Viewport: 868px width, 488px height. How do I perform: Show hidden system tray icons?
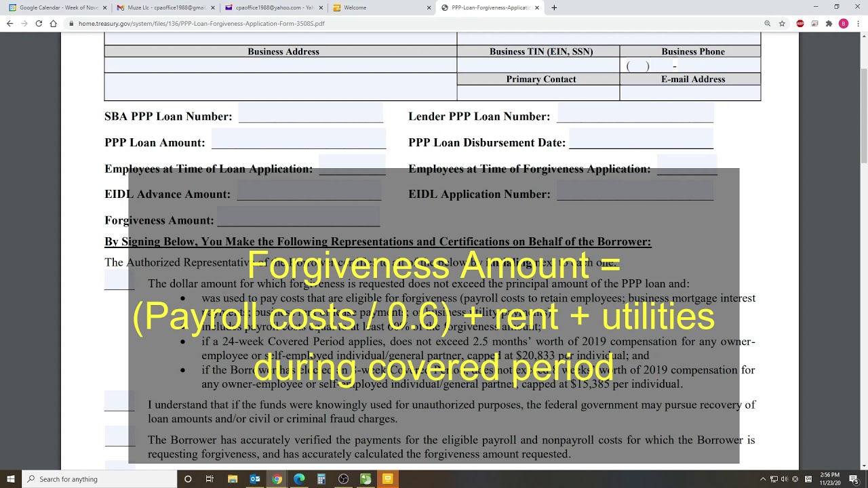click(763, 479)
